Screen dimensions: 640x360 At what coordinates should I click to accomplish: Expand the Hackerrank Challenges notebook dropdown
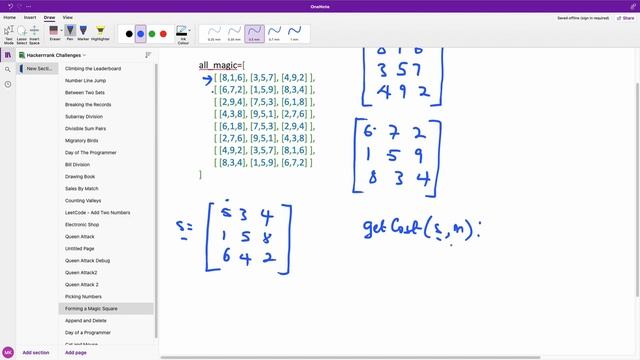pos(52,55)
